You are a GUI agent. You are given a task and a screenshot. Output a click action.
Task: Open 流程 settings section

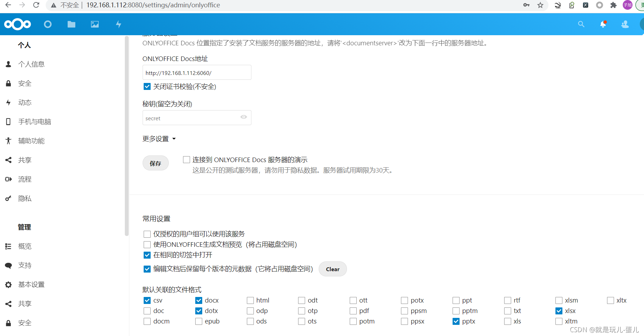point(25,179)
